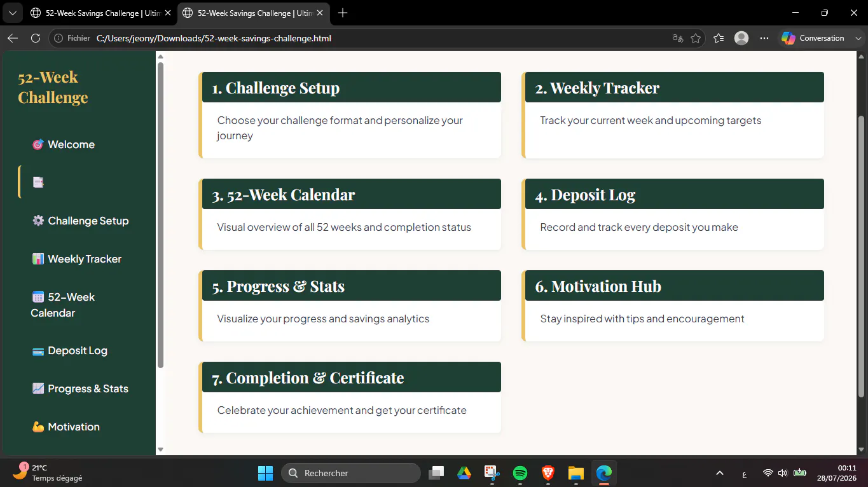Open Snipping Tool from the taskbar
The width and height of the screenshot is (868, 487).
point(492,473)
